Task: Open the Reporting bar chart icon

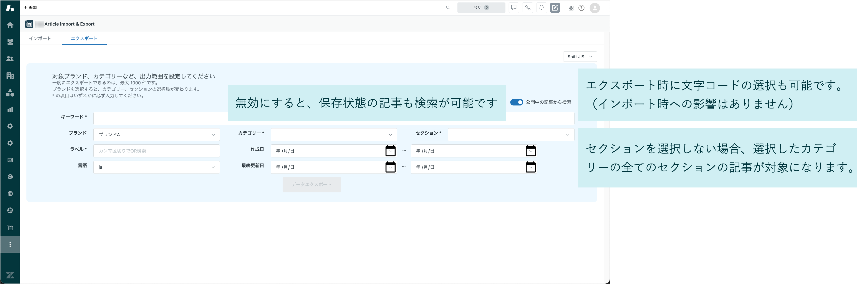Action: click(10, 109)
